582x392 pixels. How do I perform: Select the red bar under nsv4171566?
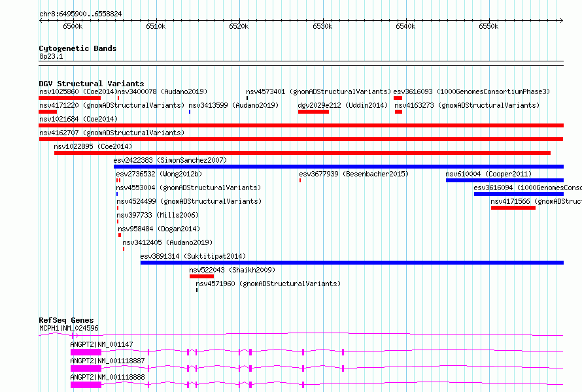click(513, 208)
